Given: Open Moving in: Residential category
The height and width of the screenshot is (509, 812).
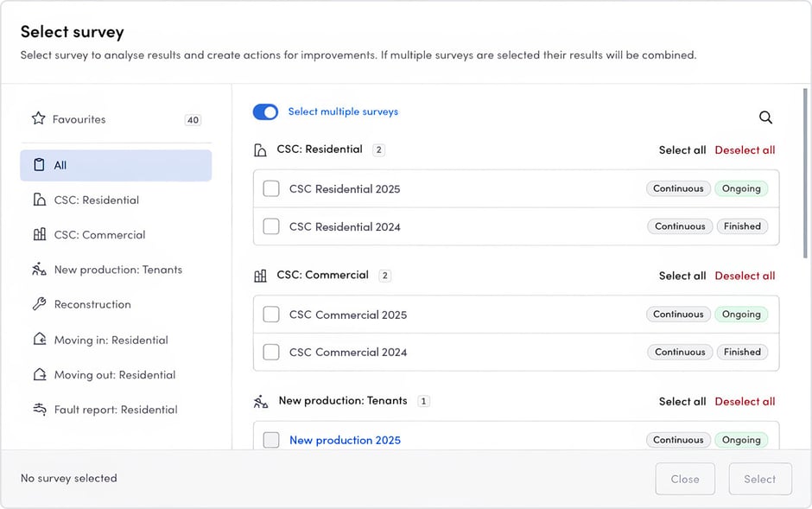Looking at the screenshot, I should (x=116, y=340).
